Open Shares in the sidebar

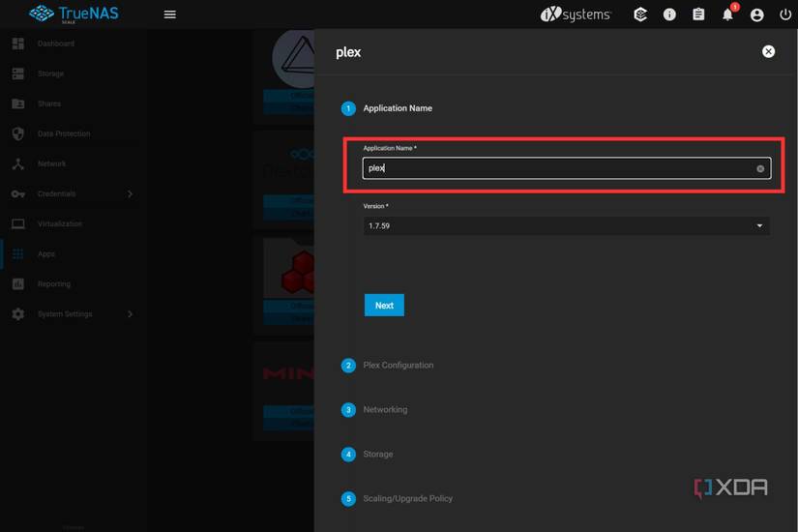click(49, 103)
